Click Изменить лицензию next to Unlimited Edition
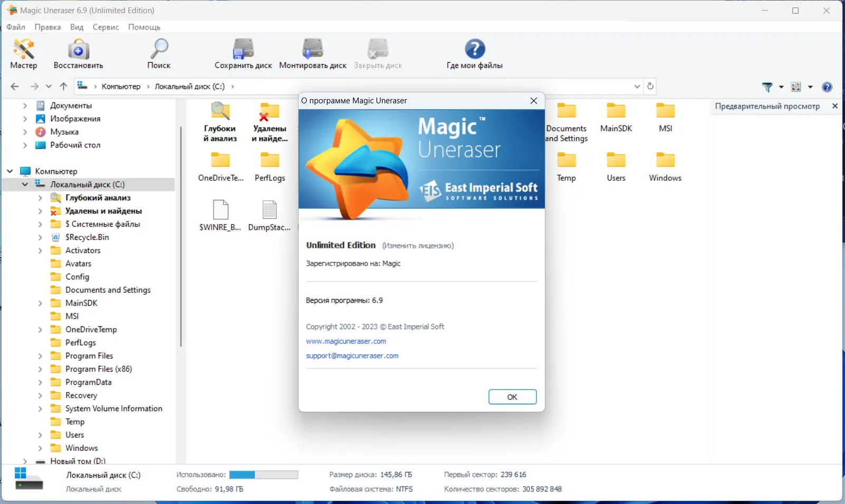Viewport: 845px width, 504px height. [x=419, y=245]
